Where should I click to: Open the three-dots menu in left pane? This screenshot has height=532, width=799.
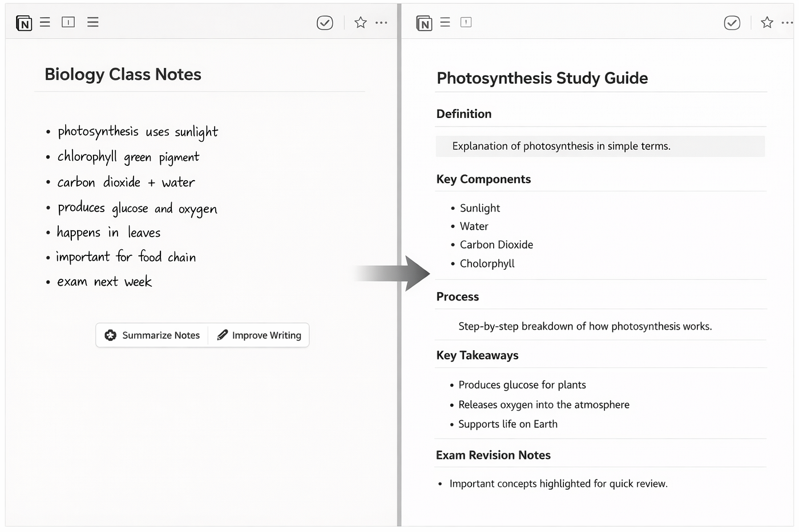point(381,23)
